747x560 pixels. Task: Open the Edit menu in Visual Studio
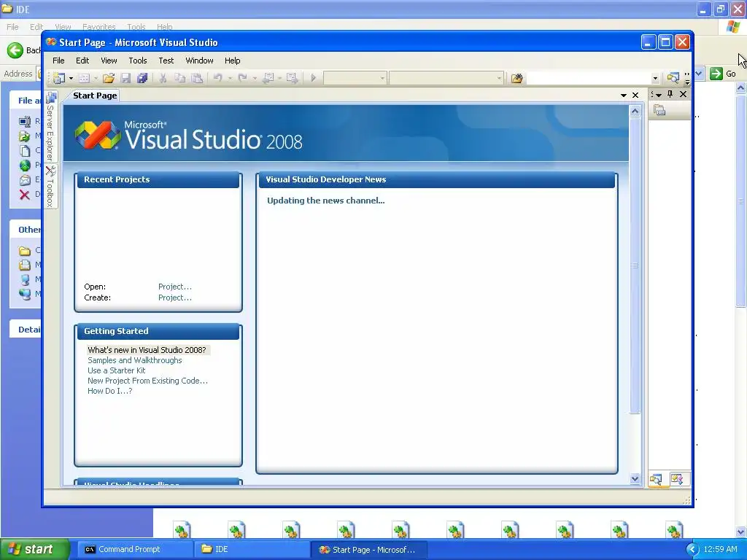pos(82,61)
